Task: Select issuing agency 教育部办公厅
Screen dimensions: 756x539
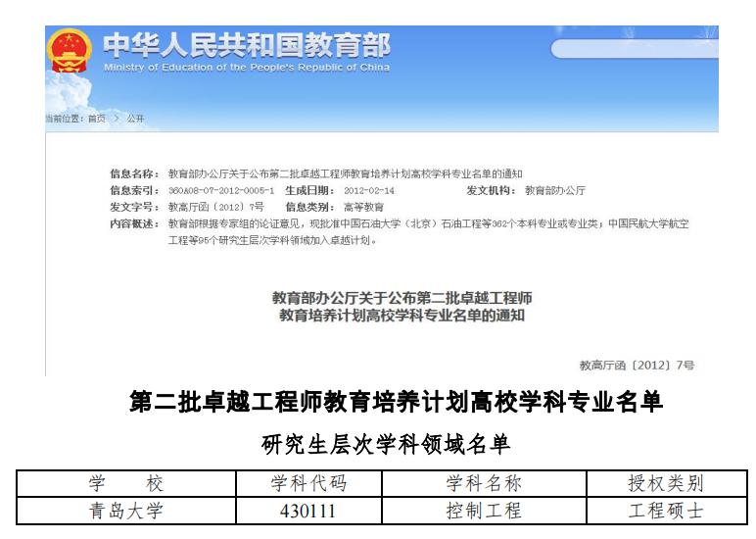Action: tap(555, 190)
